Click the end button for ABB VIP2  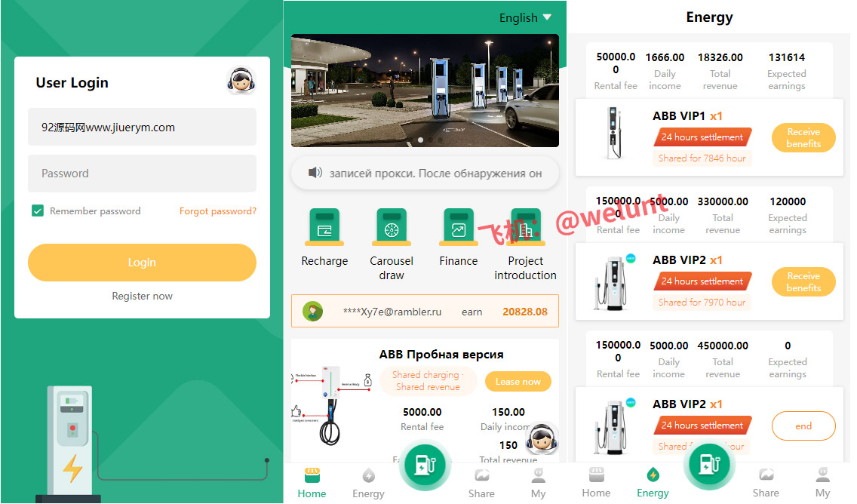click(803, 426)
